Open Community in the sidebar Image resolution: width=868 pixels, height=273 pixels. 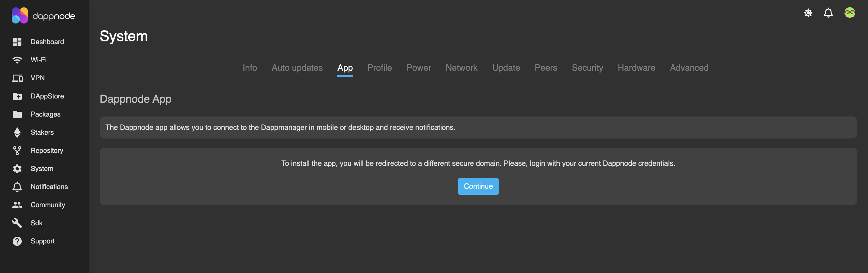tap(47, 205)
